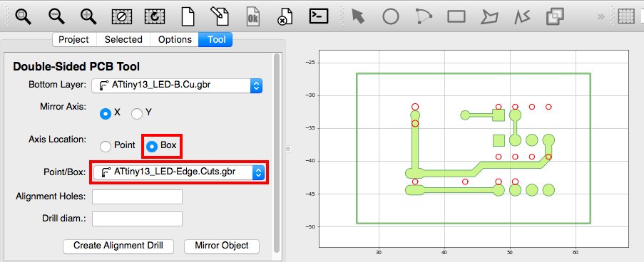Click the zoom fit magnifier icon

tap(23, 16)
